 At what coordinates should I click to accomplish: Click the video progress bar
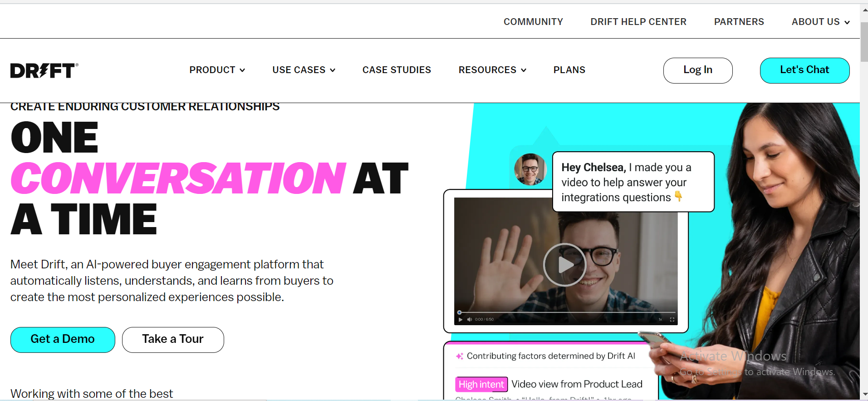[566, 312]
